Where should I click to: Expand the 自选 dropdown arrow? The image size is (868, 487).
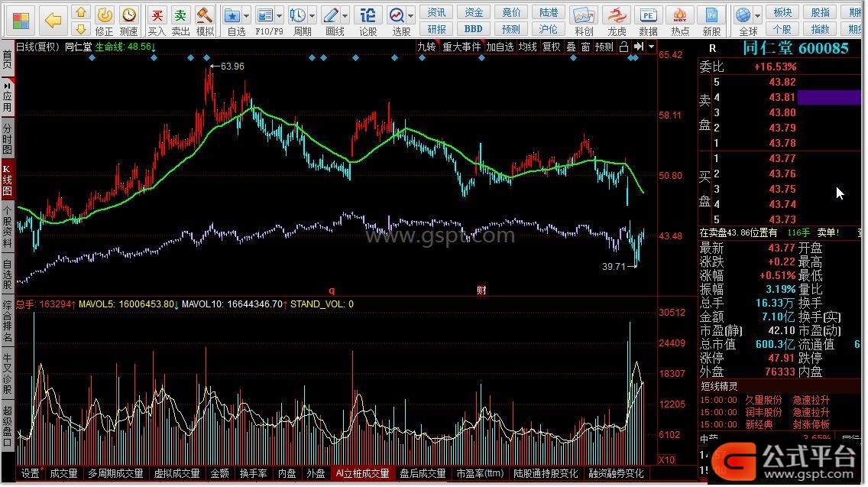pos(247,15)
